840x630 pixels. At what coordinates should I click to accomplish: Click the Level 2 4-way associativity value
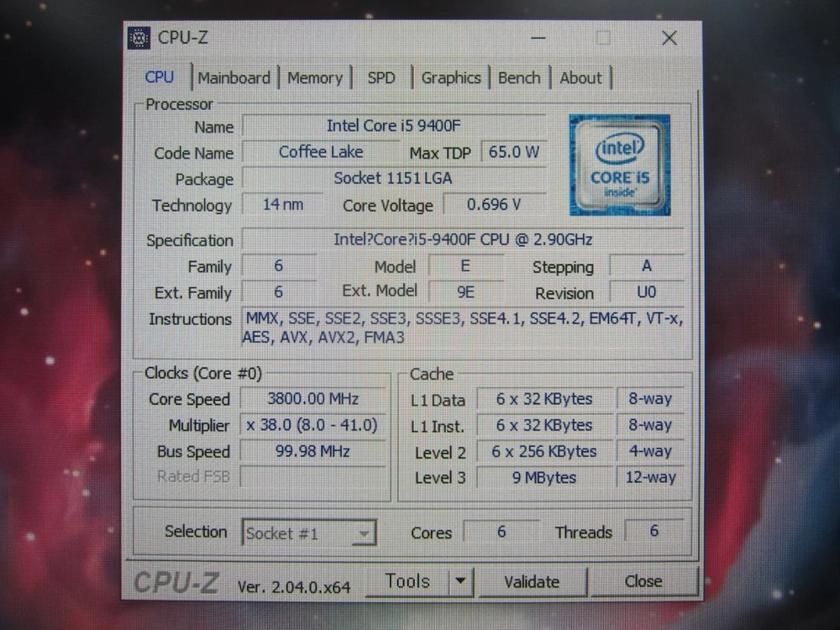point(650,452)
